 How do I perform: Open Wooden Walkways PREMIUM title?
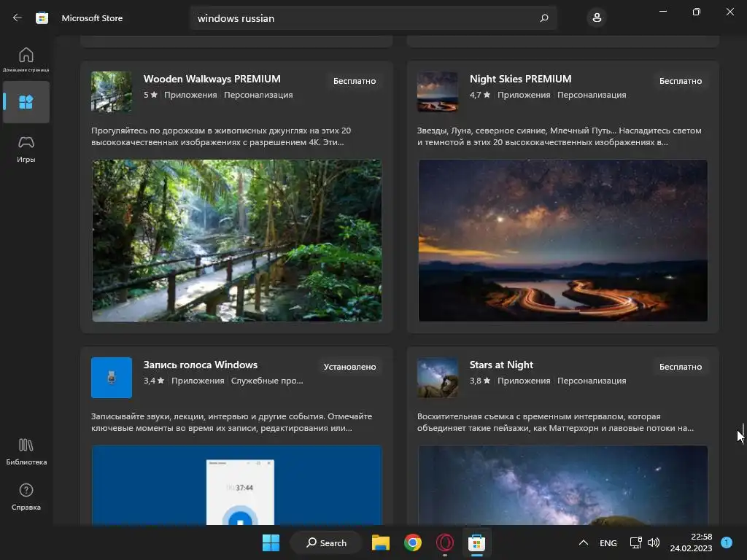click(x=212, y=79)
